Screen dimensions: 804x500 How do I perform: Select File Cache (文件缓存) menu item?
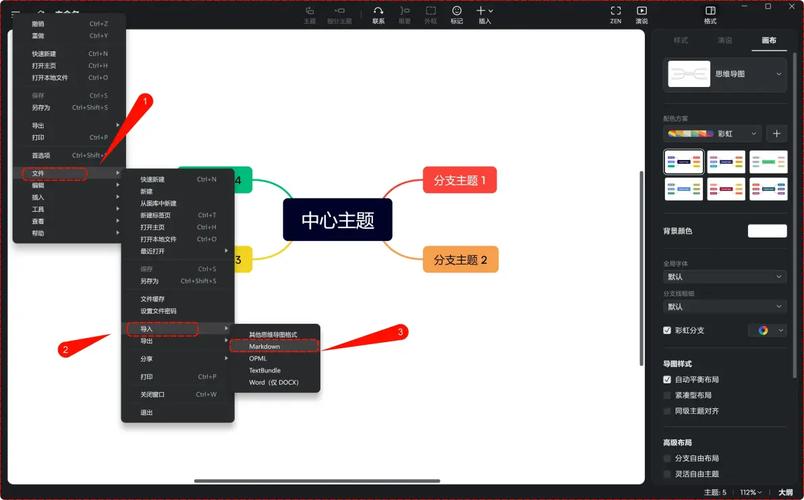[177, 299]
